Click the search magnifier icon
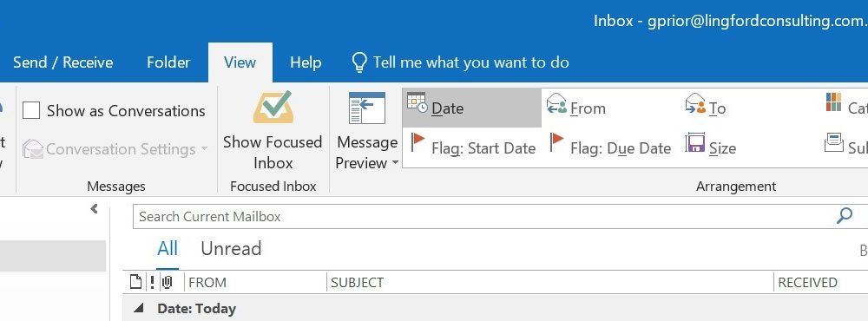Screen dimensions: 868x321 (845, 216)
